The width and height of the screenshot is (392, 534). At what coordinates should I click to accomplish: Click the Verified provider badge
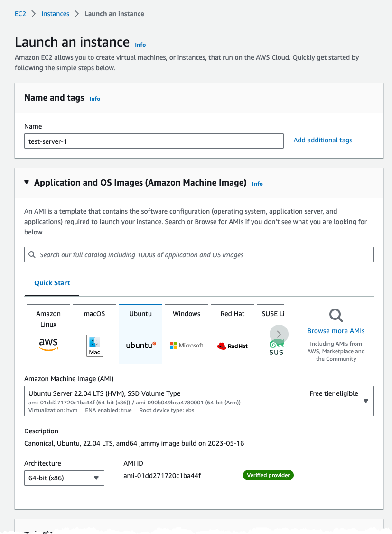click(268, 476)
